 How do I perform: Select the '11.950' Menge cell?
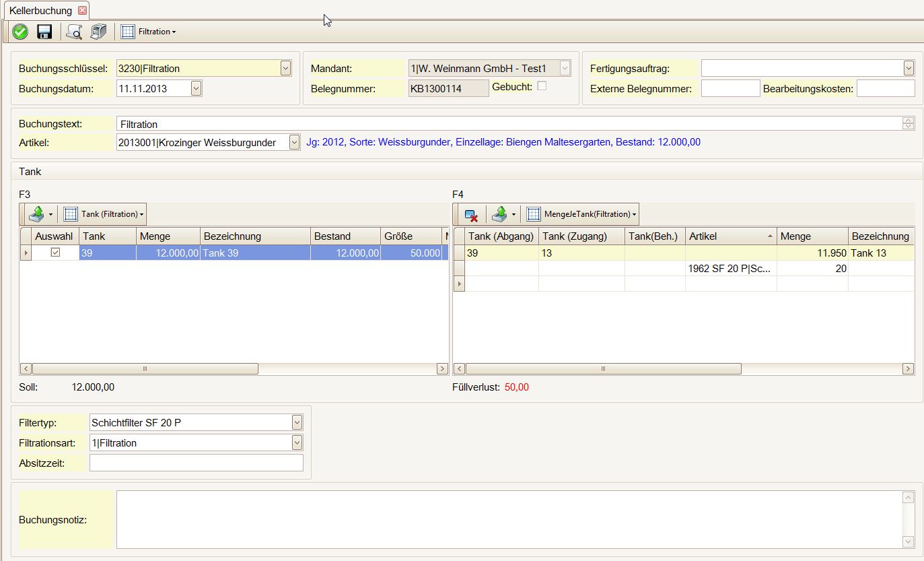click(x=812, y=253)
